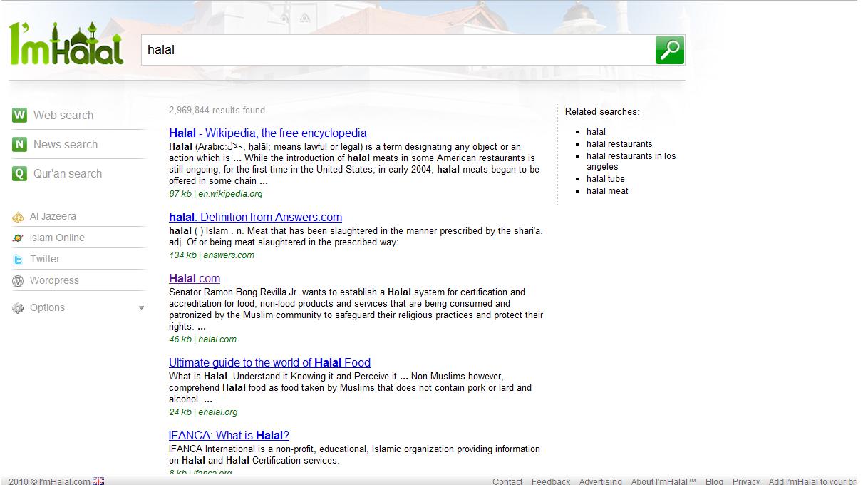
Task: Switch to Qur'an search
Action: point(68,173)
